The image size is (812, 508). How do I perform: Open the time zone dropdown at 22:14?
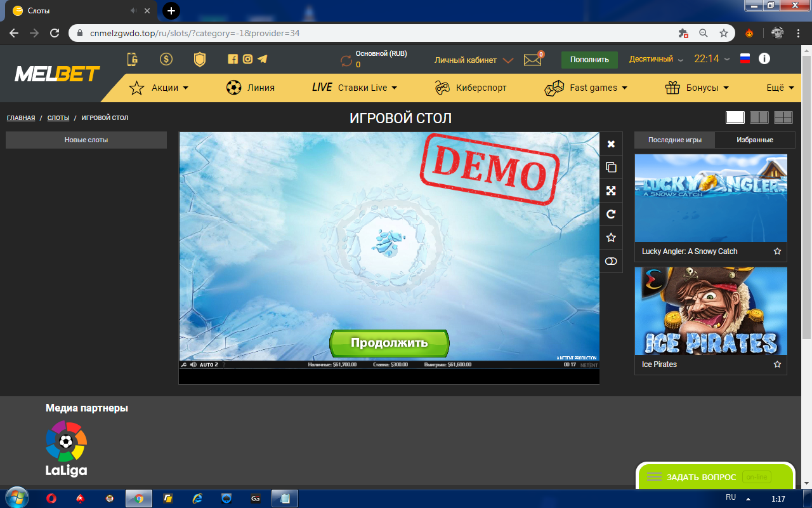tap(712, 58)
